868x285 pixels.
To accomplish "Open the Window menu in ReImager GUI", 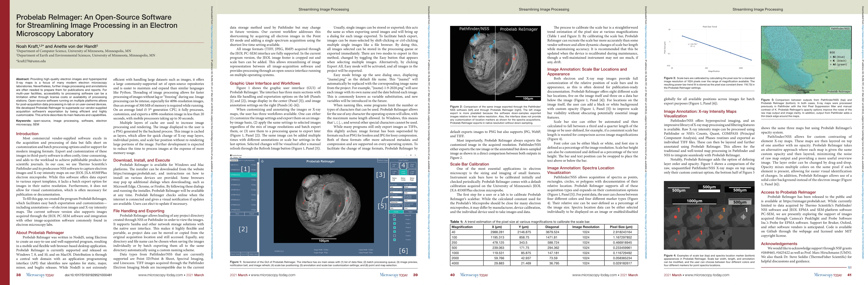I will pos(236,158).
